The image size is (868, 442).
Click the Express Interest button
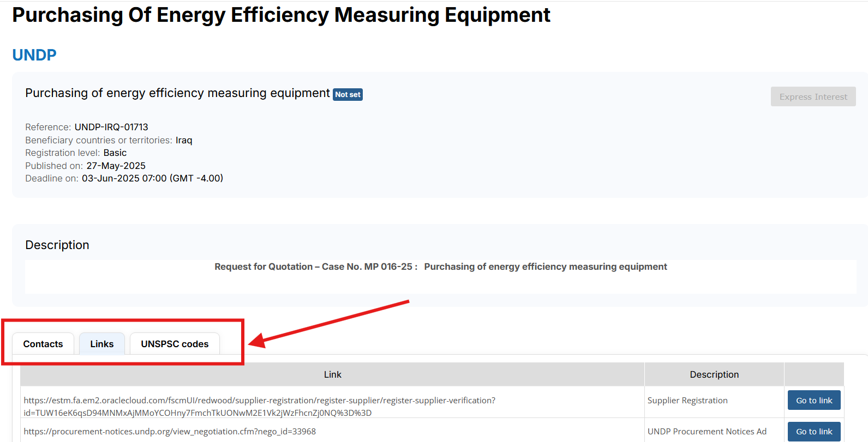click(813, 96)
